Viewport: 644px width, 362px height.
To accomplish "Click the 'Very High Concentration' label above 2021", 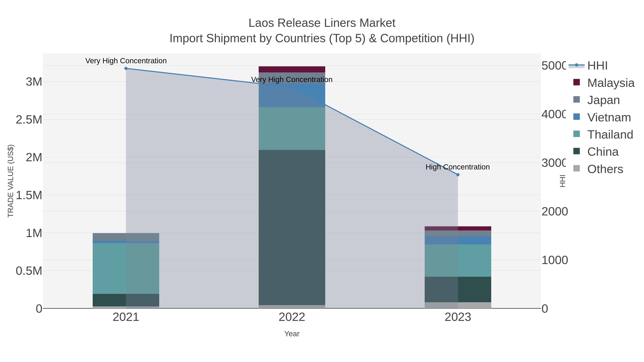I will tap(126, 61).
